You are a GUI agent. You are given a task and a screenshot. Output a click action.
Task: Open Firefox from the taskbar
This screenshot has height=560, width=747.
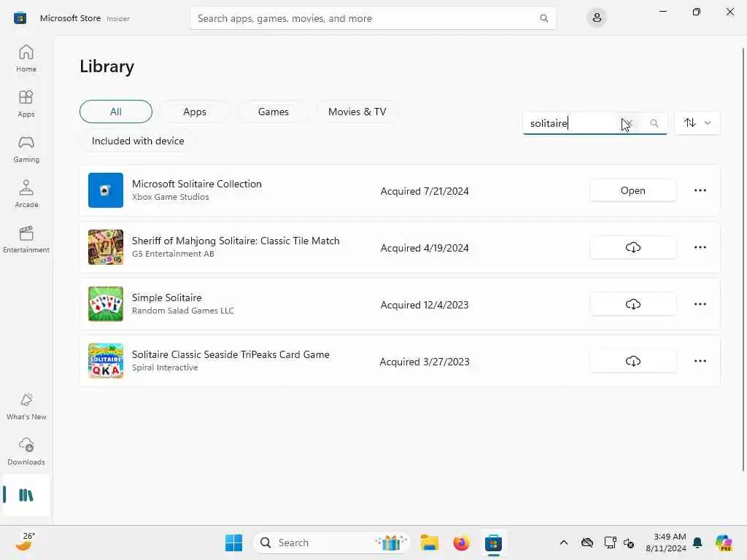pos(461,542)
